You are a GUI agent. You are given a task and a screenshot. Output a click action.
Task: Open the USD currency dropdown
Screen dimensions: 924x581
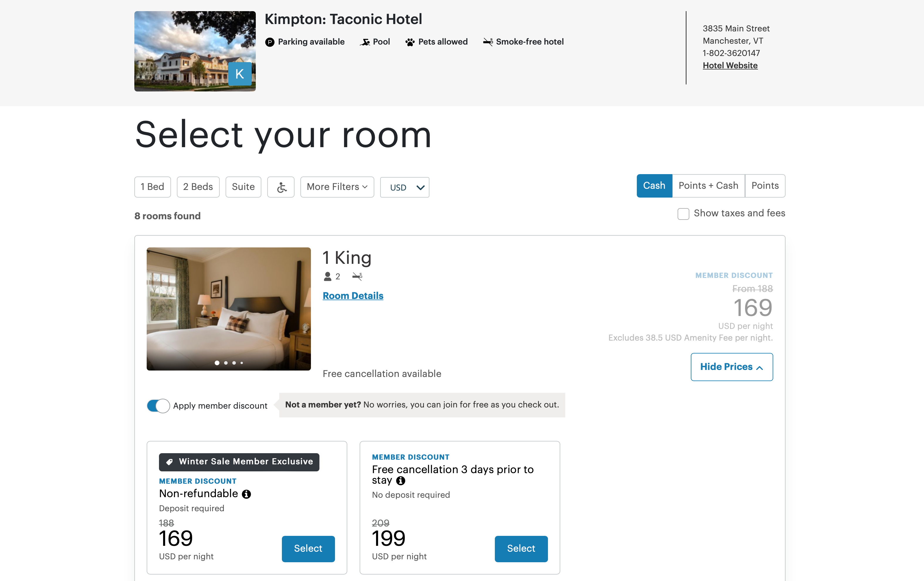(x=405, y=188)
